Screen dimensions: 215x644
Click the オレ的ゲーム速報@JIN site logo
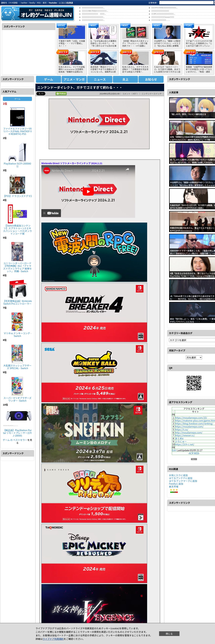click(38, 14)
